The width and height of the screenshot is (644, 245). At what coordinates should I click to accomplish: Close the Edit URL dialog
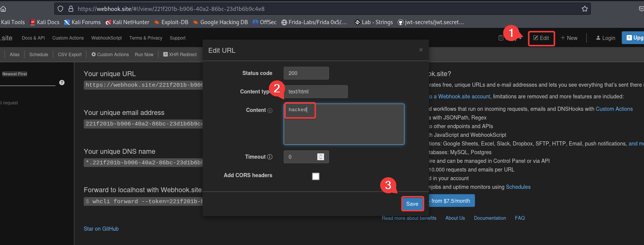tap(421, 50)
